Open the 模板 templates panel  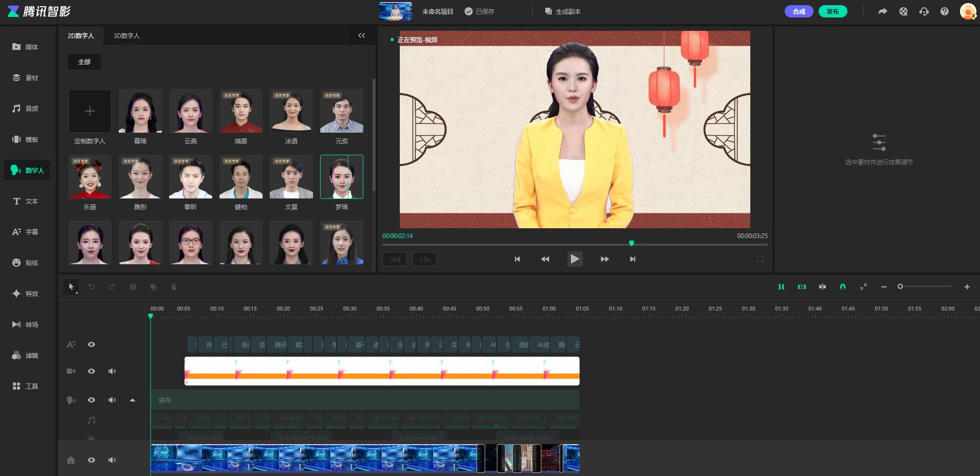click(x=26, y=139)
